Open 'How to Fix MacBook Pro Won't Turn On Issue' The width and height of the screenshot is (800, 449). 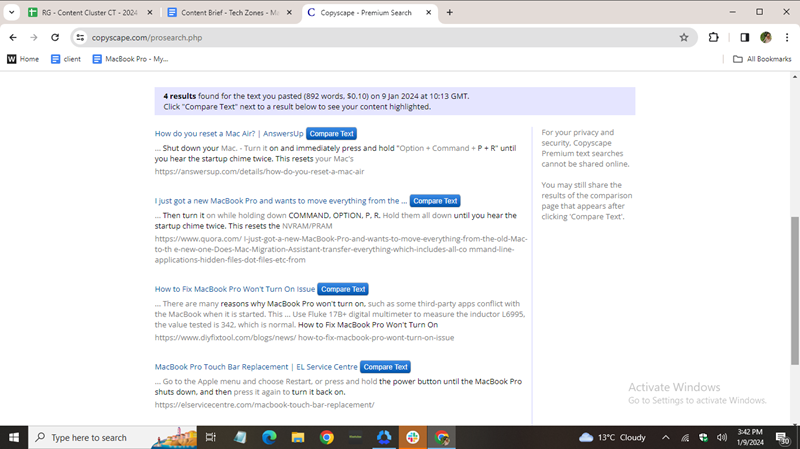(235, 289)
